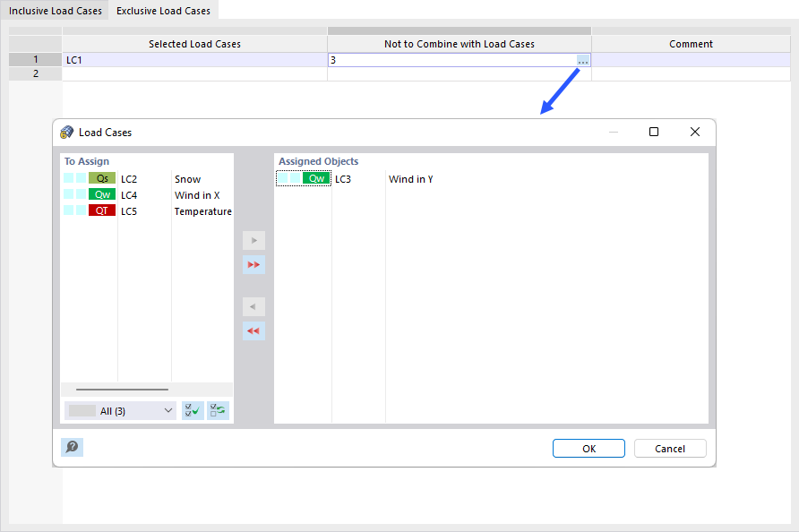Select the Exclusive Load Cases tab
This screenshot has width=799, height=532.
point(163,11)
